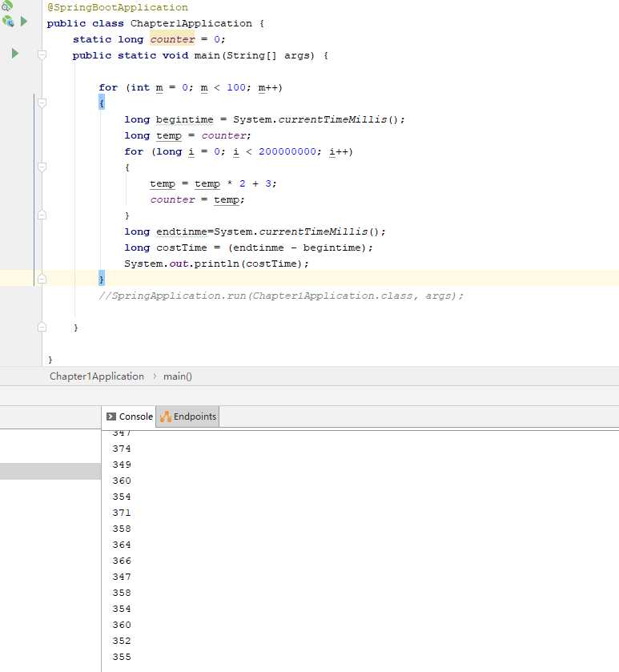Click the highlighted opening brace of the outer loop
The image size is (619, 672).
102,103
